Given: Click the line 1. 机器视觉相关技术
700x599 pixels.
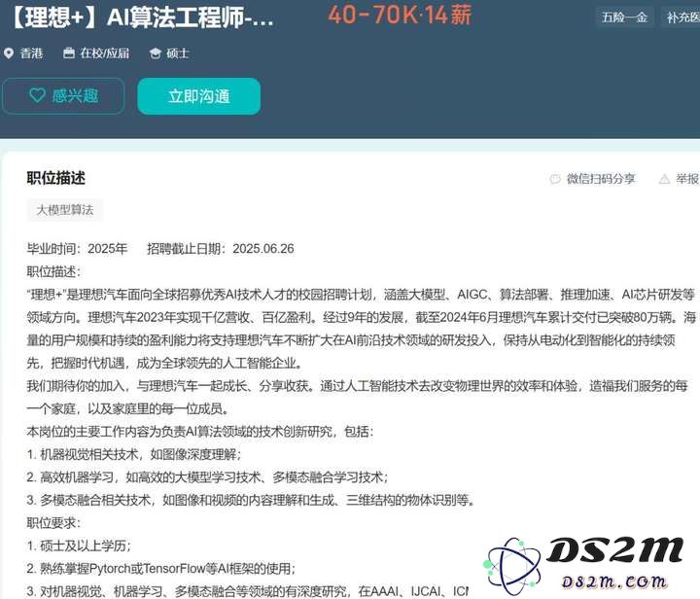Looking at the screenshot, I should tap(134, 454).
